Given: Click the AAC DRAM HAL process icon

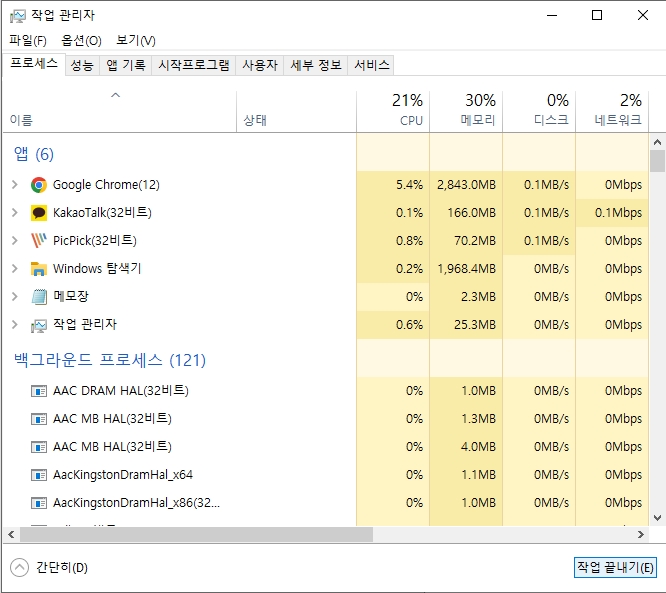Looking at the screenshot, I should coord(39,391).
